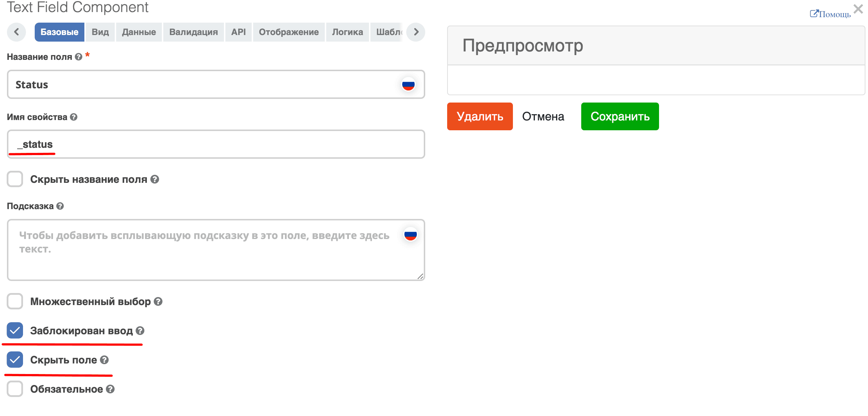Uncheck Заблокирован ввод checkbox
Image resolution: width=868 pixels, height=416 pixels.
(15, 331)
